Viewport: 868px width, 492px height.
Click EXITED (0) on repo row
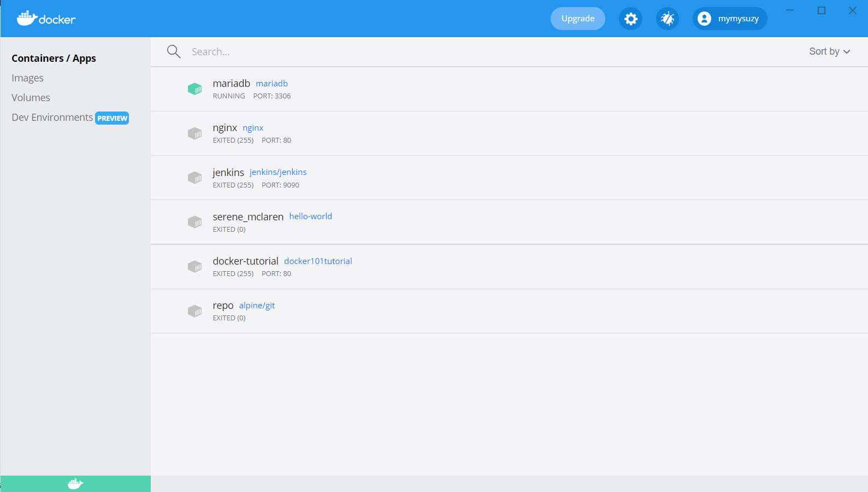coord(229,318)
